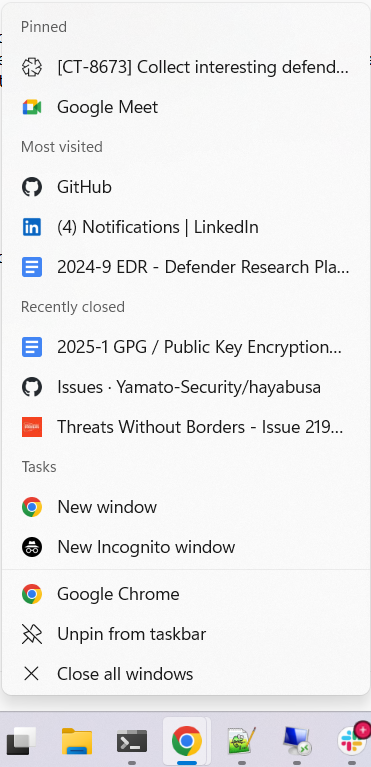Click the Google Docs icon for 2025-1 GPG

click(32, 347)
